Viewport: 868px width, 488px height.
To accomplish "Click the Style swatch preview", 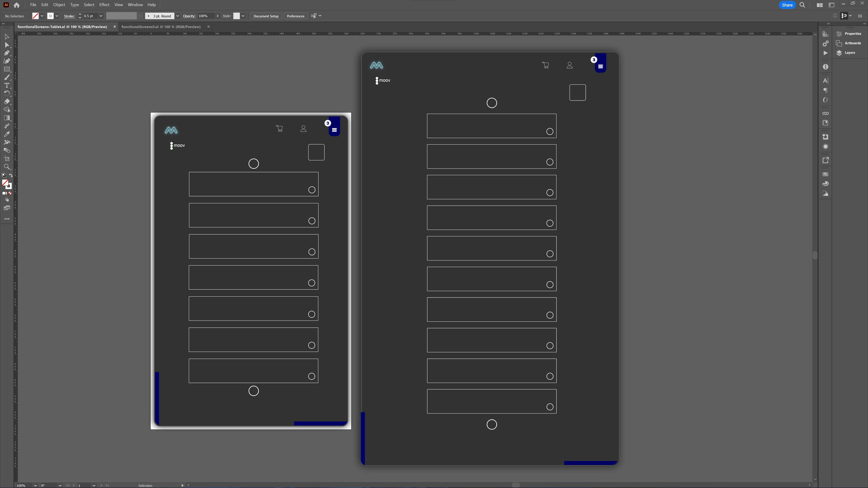I will 236,16.
